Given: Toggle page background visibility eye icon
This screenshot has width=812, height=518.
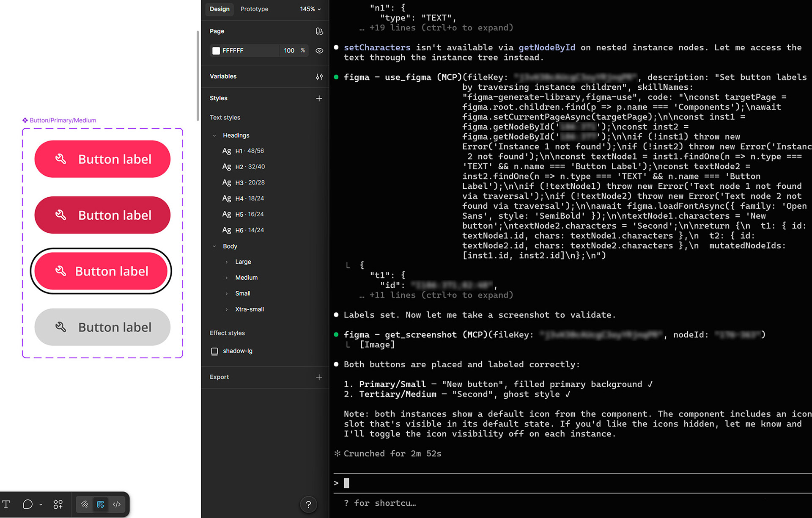Looking at the screenshot, I should point(319,51).
